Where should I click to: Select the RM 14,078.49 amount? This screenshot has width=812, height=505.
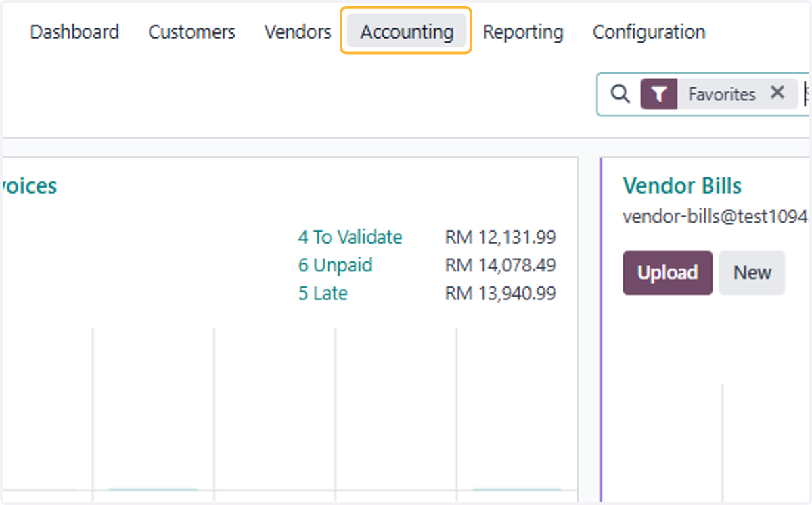tap(501, 265)
